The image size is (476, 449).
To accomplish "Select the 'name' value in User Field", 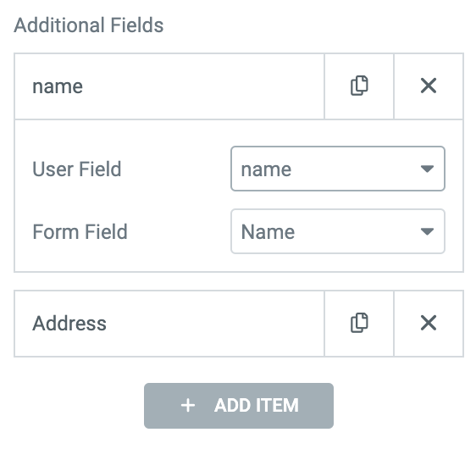I will point(266,169).
